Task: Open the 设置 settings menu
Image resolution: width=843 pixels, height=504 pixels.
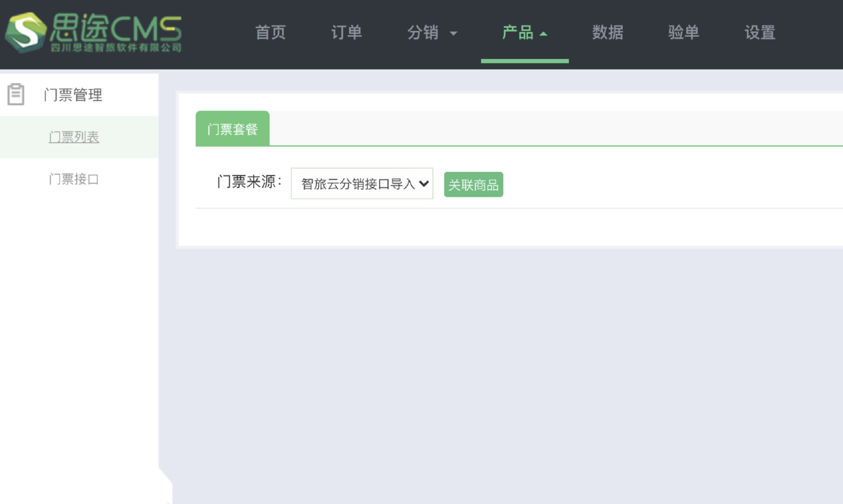Action: tap(760, 33)
